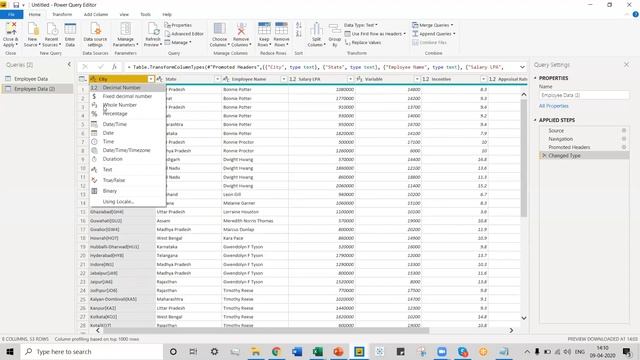This screenshot has height=360, width=640.
Task: Click the Split Column icon
Action: coord(316,29)
